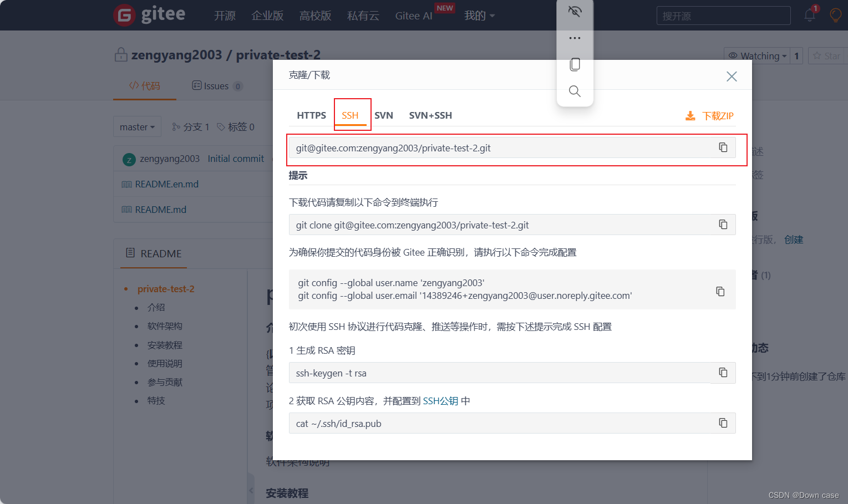Star the private-test-2 repository

click(827, 55)
